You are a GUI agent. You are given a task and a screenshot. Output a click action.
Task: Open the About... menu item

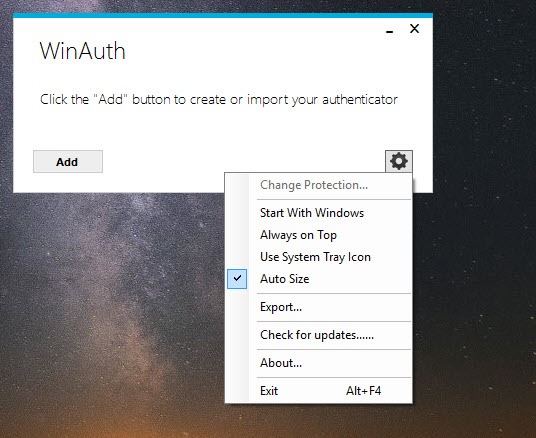click(x=281, y=363)
